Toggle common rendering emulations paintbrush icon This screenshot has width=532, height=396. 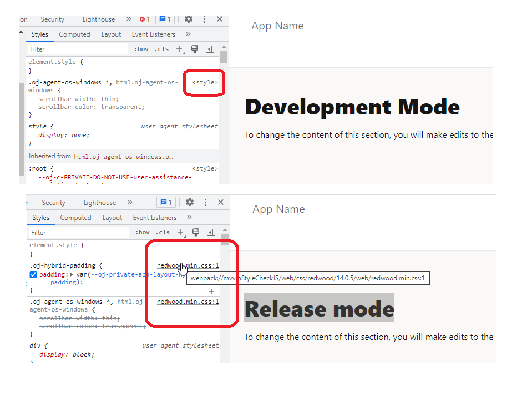pyautogui.click(x=195, y=49)
